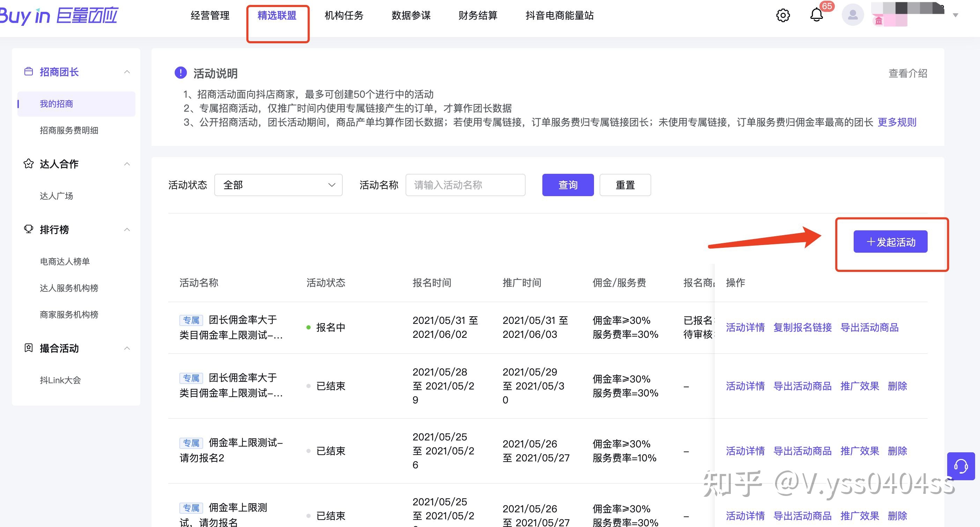Click the 佣金/服务费 column header
This screenshot has width=980, height=527.
(619, 282)
